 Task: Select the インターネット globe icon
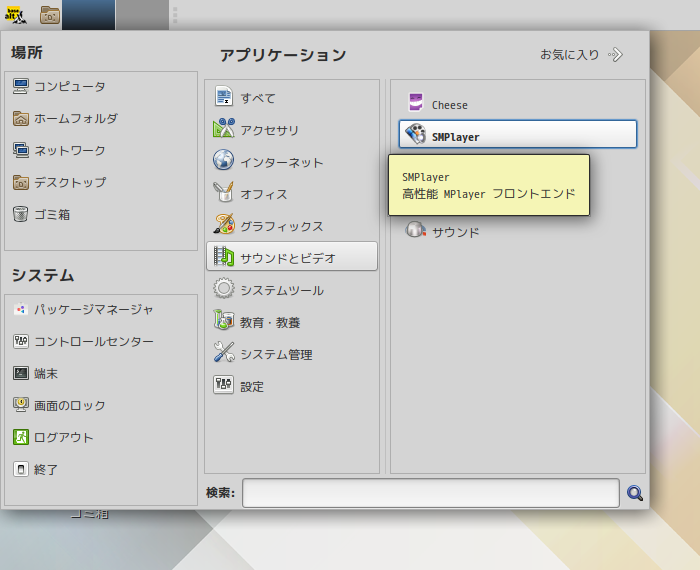[223, 160]
